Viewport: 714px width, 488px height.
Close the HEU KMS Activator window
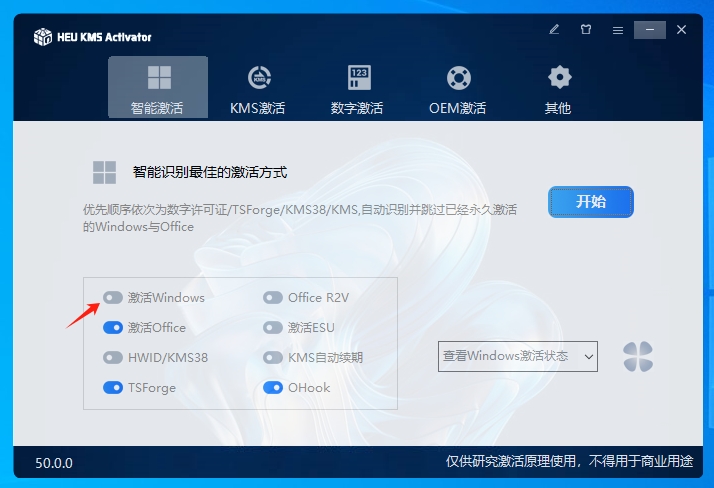(681, 30)
